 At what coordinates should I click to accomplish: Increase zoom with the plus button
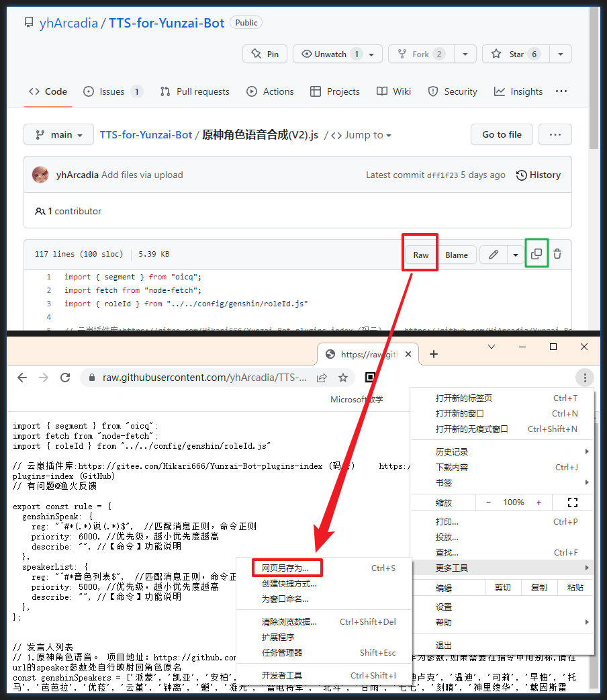[x=539, y=502]
